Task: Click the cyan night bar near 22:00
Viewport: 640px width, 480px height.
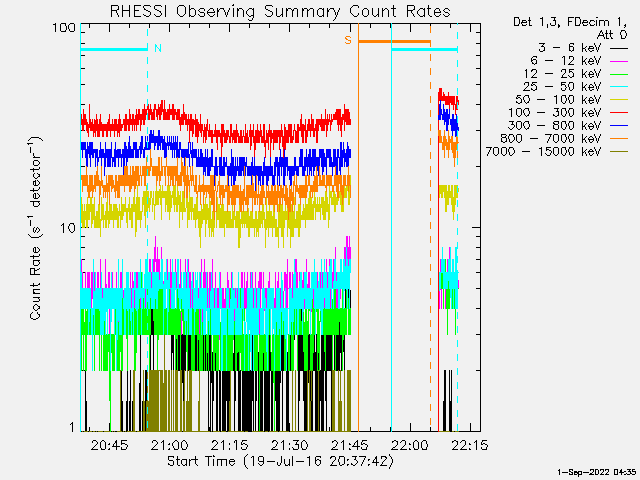Action: (424, 50)
